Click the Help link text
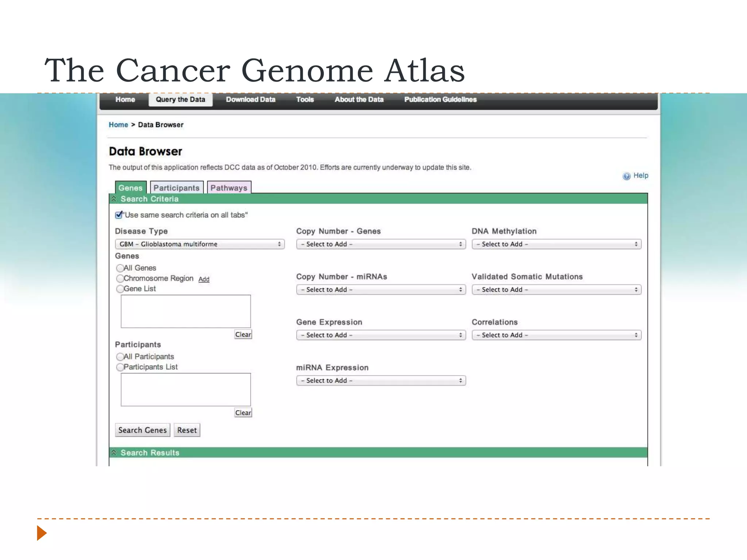The image size is (747, 560). pos(641,175)
